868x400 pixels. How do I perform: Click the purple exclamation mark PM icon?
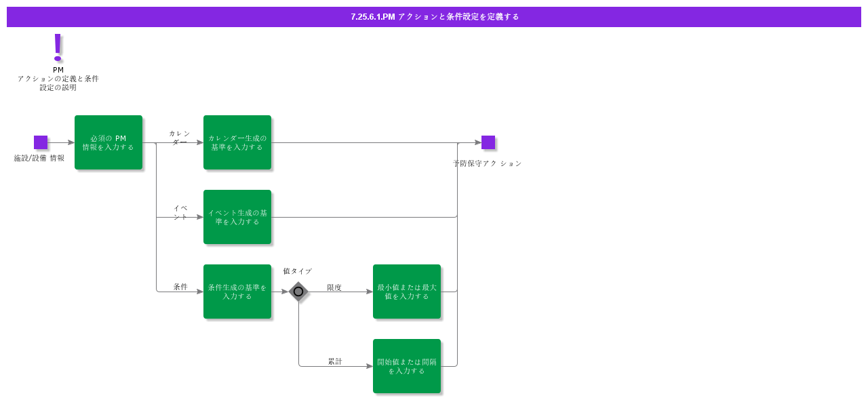(x=58, y=47)
